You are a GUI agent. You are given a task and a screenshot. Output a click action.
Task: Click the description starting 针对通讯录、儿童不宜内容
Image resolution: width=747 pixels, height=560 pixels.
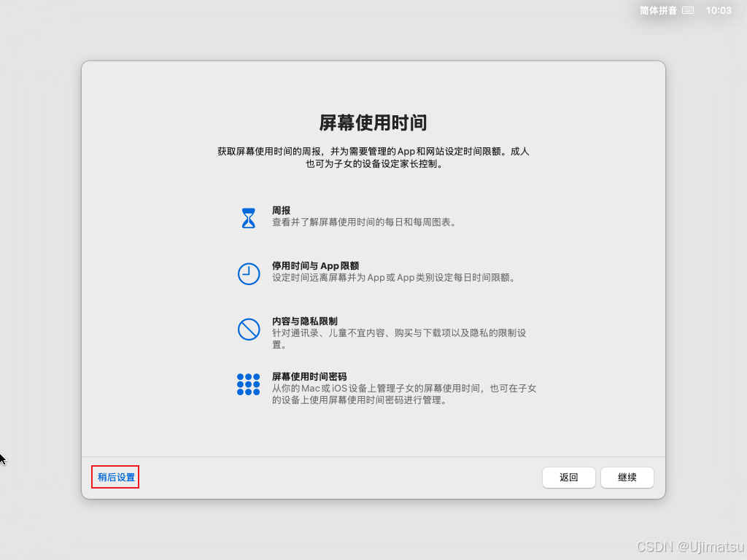pos(399,338)
